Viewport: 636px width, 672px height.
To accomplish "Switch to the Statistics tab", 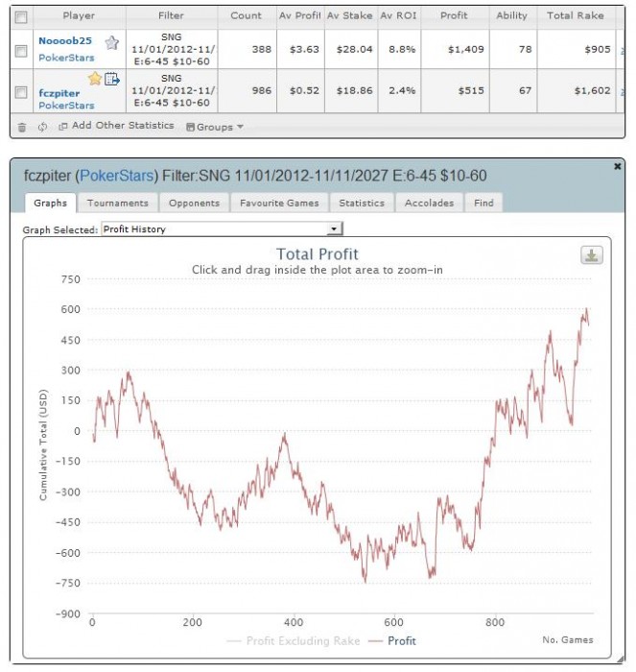I will [362, 203].
